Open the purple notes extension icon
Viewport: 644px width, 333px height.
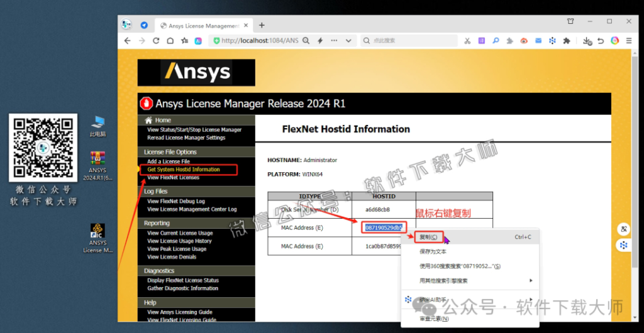pyautogui.click(x=481, y=41)
